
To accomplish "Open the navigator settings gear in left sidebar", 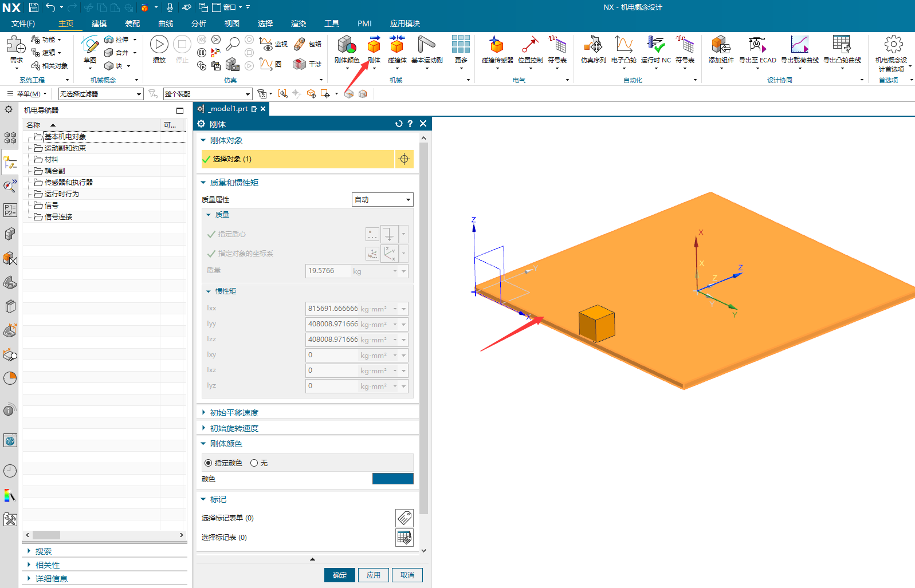I will 9,109.
